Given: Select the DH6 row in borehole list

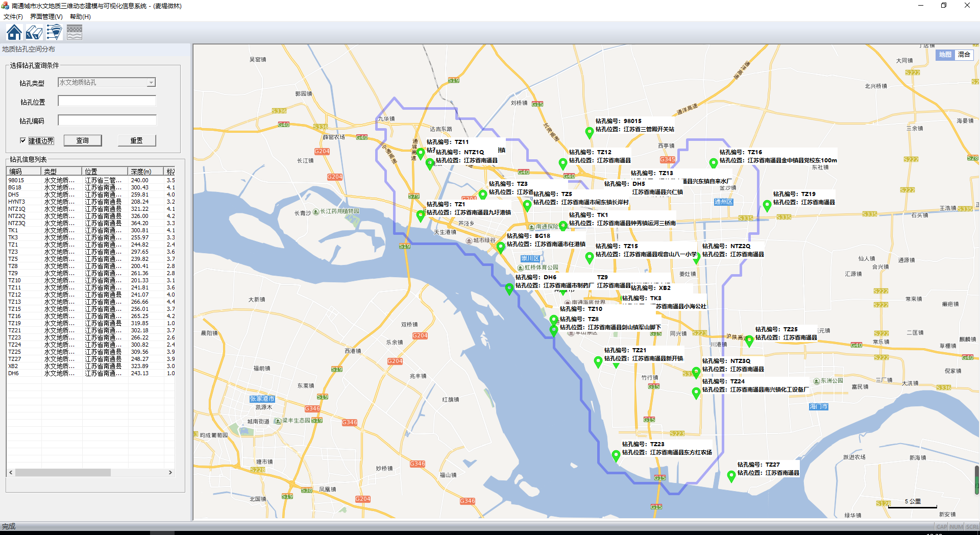Looking at the screenshot, I should (x=91, y=373).
